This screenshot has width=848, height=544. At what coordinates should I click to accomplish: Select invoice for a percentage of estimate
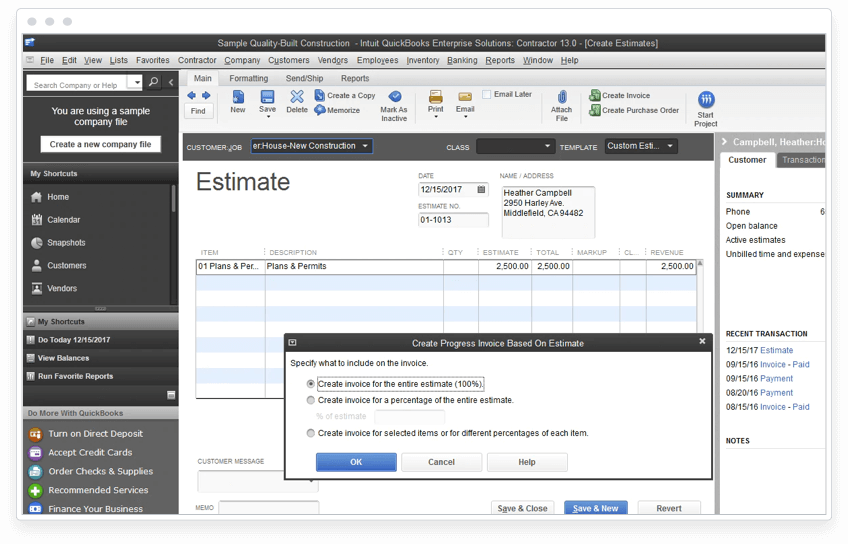point(311,400)
